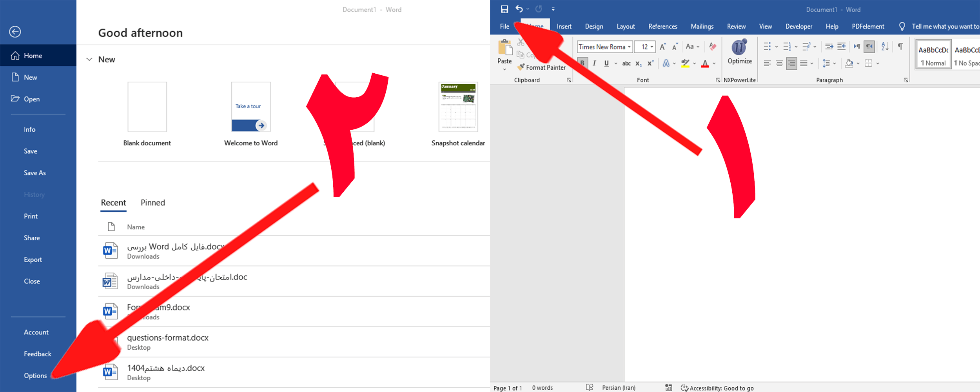Click the Persian (Iran) language indicator
The width and height of the screenshot is (980, 392).
point(619,388)
